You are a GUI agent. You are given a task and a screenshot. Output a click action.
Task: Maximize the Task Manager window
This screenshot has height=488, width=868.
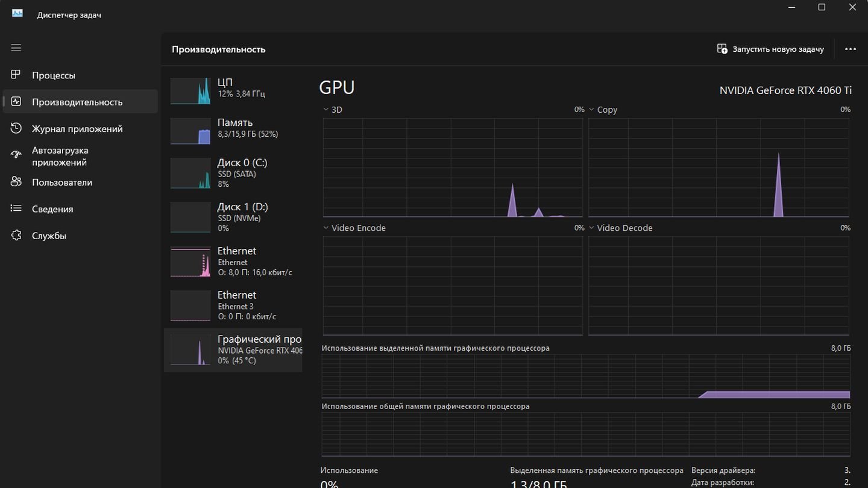click(x=822, y=7)
